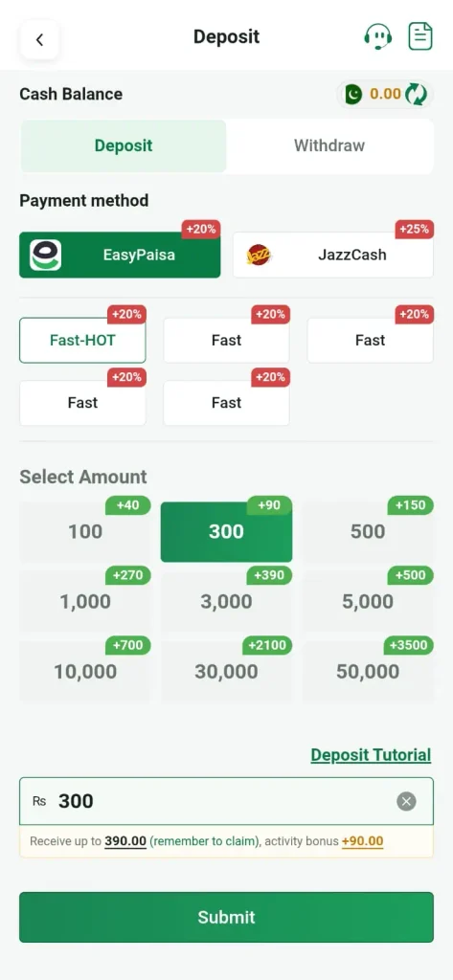453x980 pixels.
Task: Focus the Rs amount input field
Action: point(226,801)
